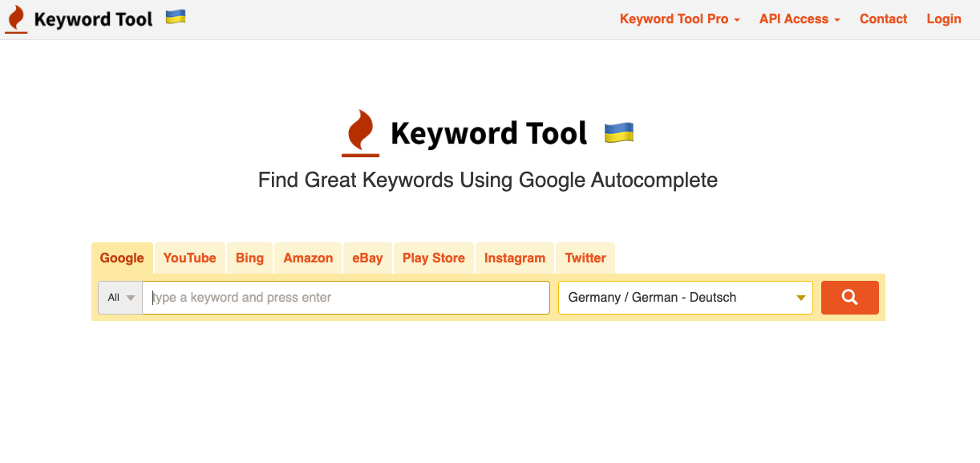The width and height of the screenshot is (980, 463).
Task: Focus the keyword search input field
Action: (x=346, y=298)
